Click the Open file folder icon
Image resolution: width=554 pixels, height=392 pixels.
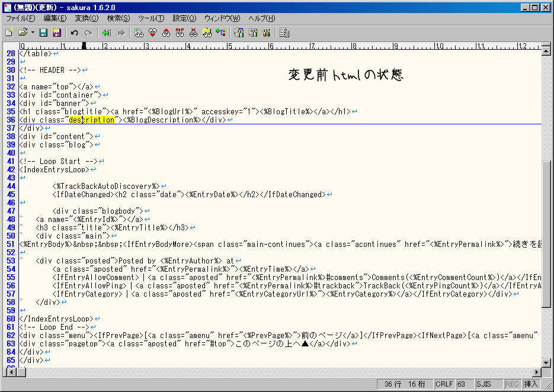(x=23, y=33)
